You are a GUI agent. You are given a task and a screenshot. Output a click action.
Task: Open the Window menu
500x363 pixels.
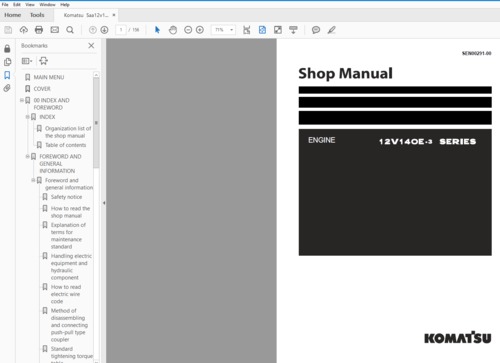47,4
